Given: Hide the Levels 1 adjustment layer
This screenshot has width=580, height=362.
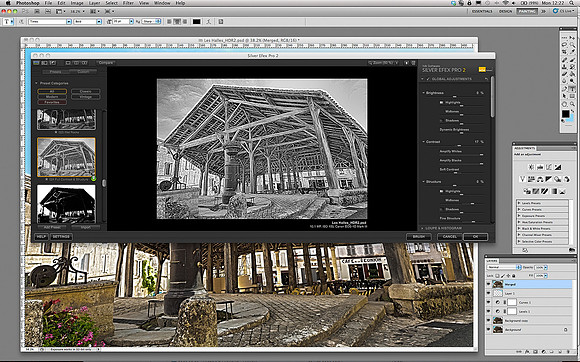Looking at the screenshot, I should 489,311.
